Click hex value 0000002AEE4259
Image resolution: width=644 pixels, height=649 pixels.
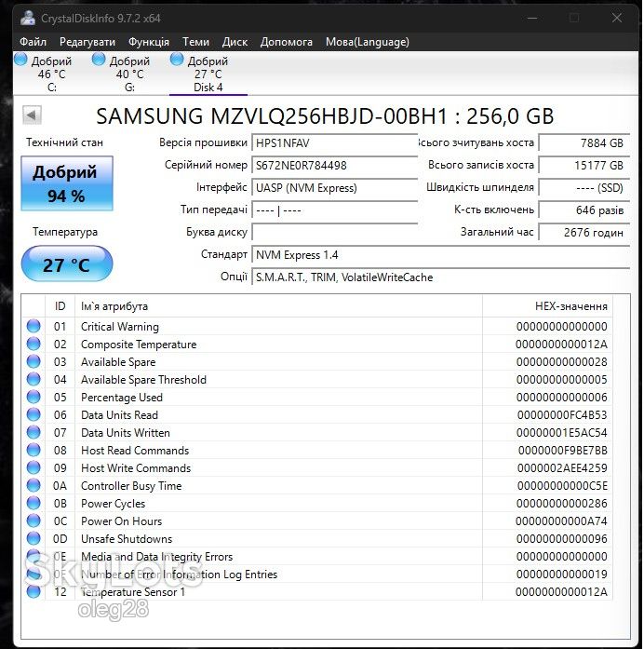(x=562, y=468)
